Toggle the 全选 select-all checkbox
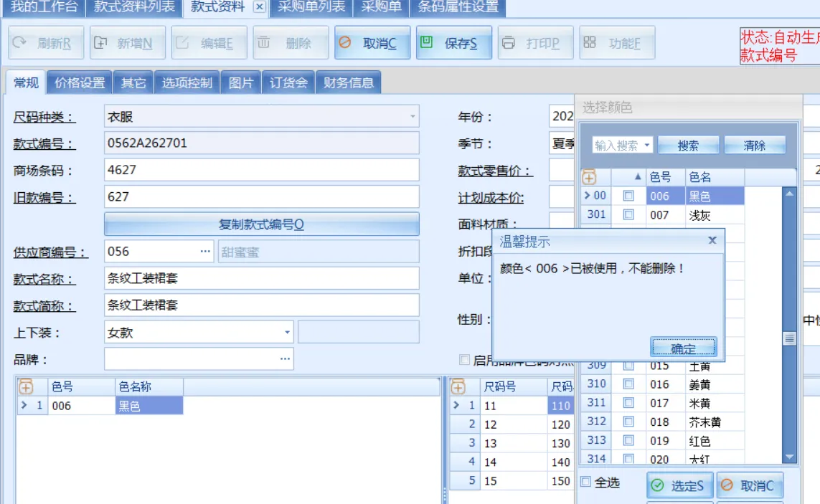Screen dimensions: 820x504 pos(585,482)
